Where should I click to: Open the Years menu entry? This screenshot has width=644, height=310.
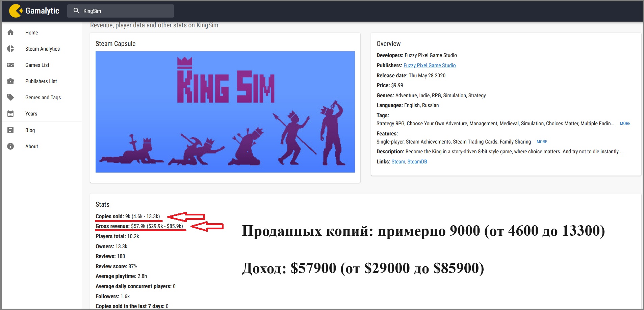31,113
